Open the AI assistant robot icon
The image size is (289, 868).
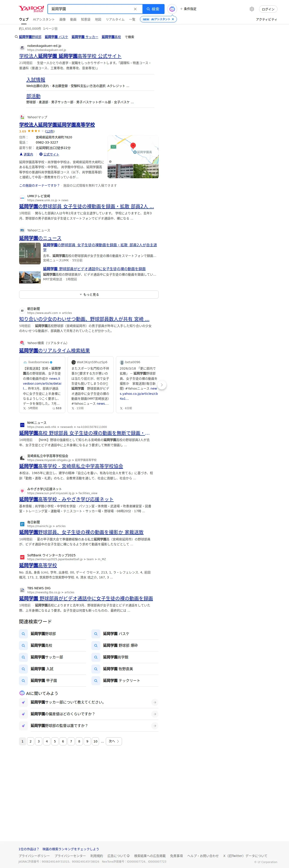coord(172,9)
